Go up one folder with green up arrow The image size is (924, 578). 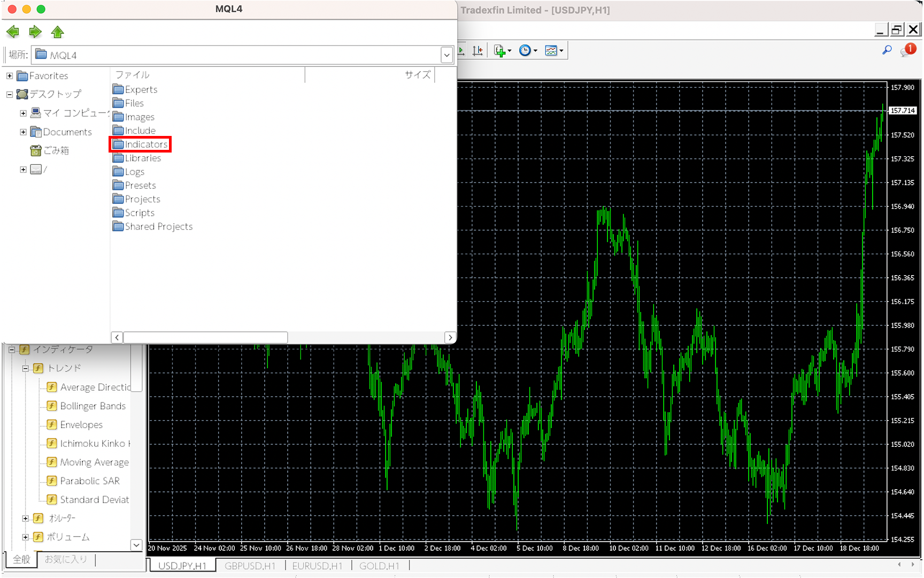pyautogui.click(x=58, y=32)
